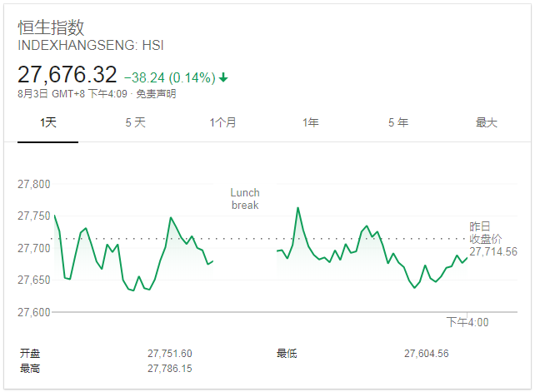Click the 27,800 y-axis label
Image resolution: width=535 pixels, height=392 pixels.
(x=34, y=184)
